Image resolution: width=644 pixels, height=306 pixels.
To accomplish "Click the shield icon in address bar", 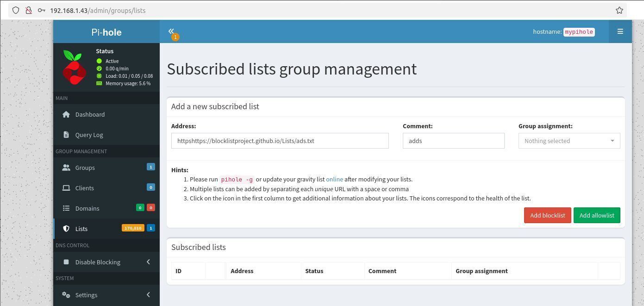I will [16, 10].
